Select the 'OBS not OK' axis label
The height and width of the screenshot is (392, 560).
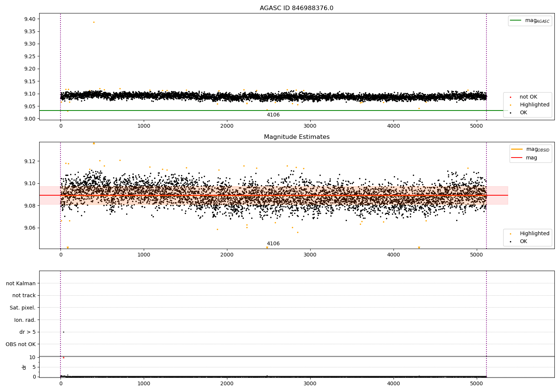(21, 344)
